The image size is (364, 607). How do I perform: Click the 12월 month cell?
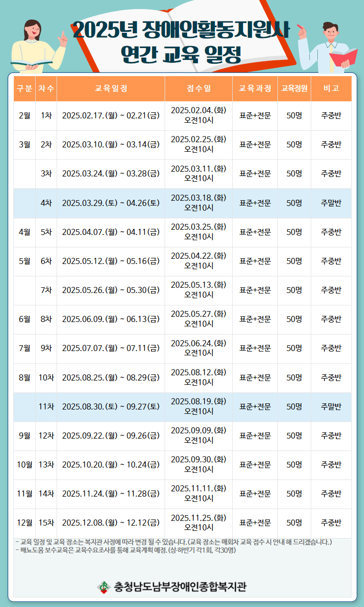pos(24,523)
